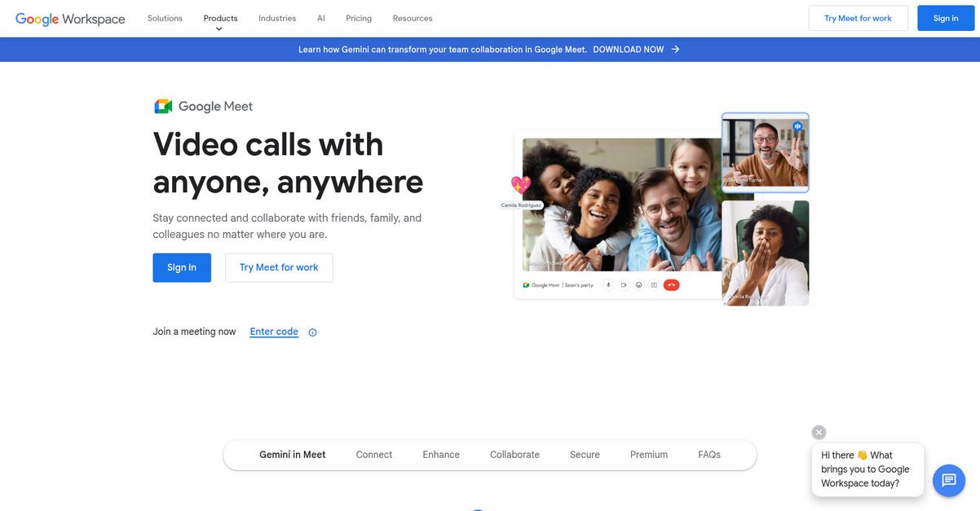
Task: Expand the chevron under Products
Action: tap(219, 29)
